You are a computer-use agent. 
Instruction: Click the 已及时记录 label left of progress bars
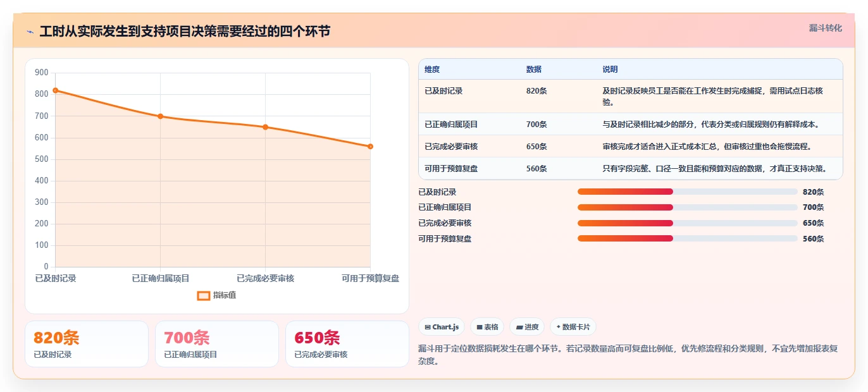tap(437, 192)
